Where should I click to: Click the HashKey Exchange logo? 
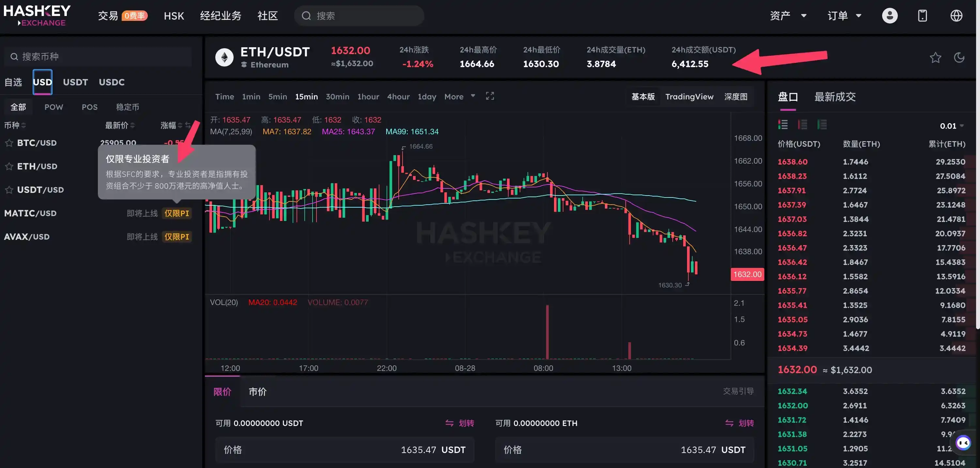pyautogui.click(x=37, y=16)
